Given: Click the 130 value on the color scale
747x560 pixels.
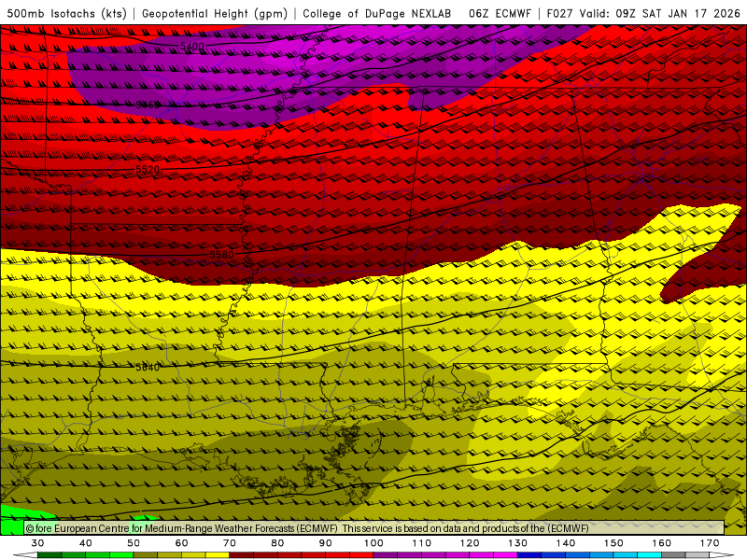Looking at the screenshot, I should (x=518, y=543).
